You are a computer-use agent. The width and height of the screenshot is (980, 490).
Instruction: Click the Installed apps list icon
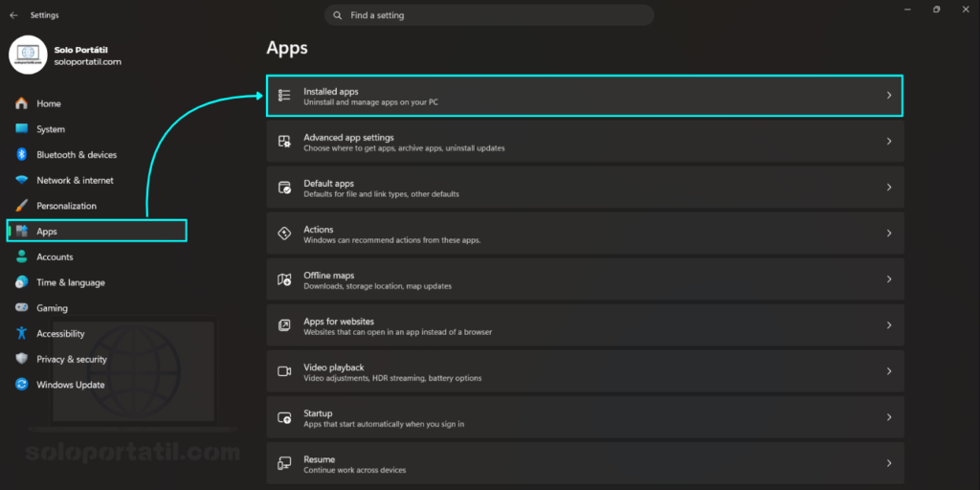coord(284,95)
